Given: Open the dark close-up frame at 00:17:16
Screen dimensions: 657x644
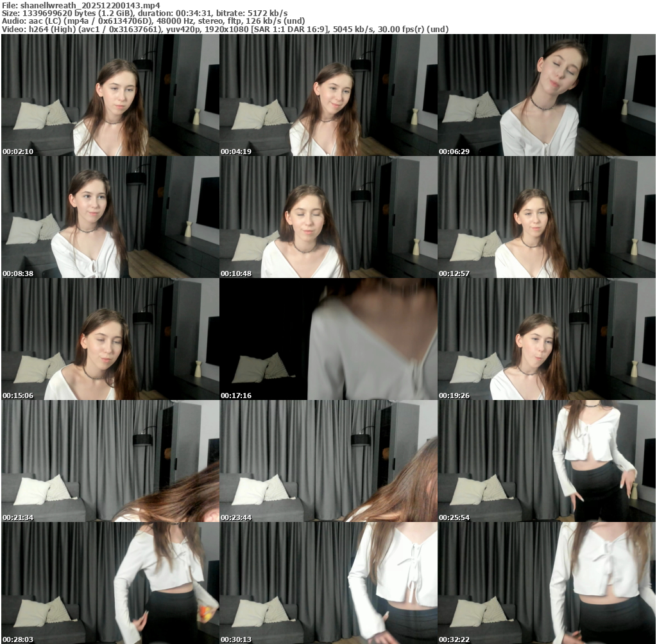Looking at the screenshot, I should coord(328,339).
